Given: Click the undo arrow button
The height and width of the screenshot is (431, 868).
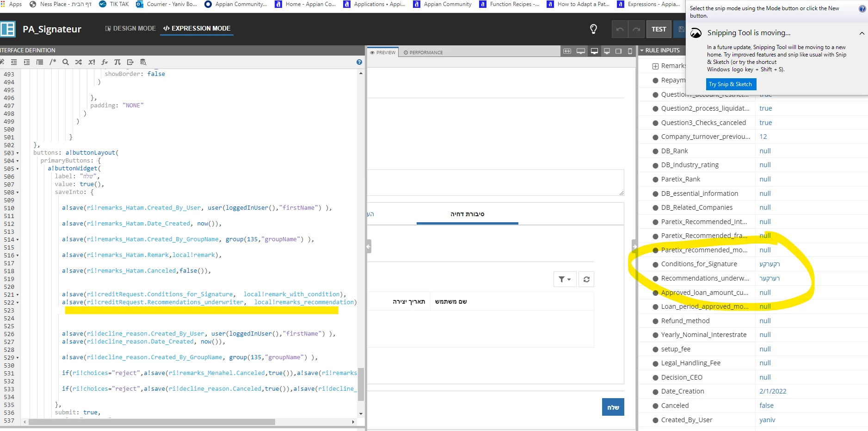Looking at the screenshot, I should (620, 29).
